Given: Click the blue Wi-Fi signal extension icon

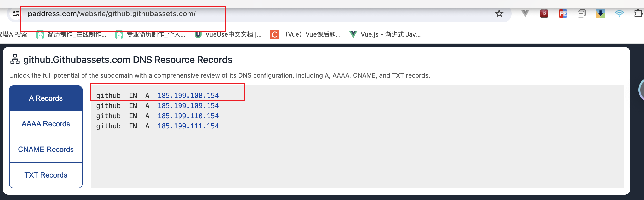Looking at the screenshot, I should pos(619,14).
